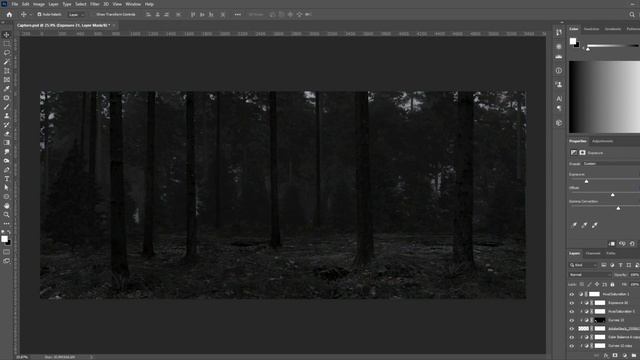Select the Magic Wand tool
This screenshot has height=360, width=640.
tap(7, 62)
